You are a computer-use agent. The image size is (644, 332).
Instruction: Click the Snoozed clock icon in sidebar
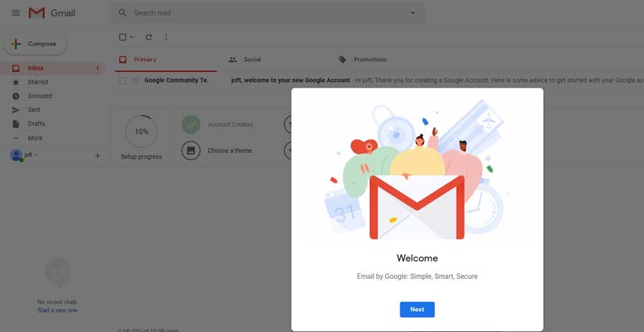(x=16, y=96)
